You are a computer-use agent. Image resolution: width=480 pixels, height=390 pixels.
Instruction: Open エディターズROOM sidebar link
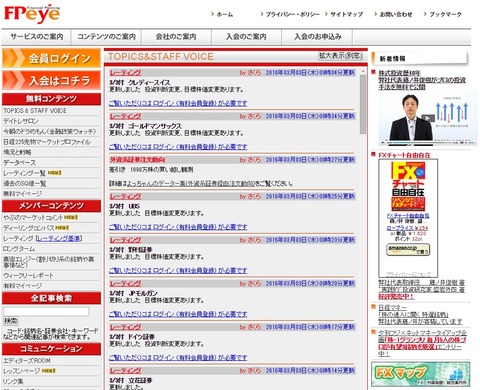(x=27, y=361)
